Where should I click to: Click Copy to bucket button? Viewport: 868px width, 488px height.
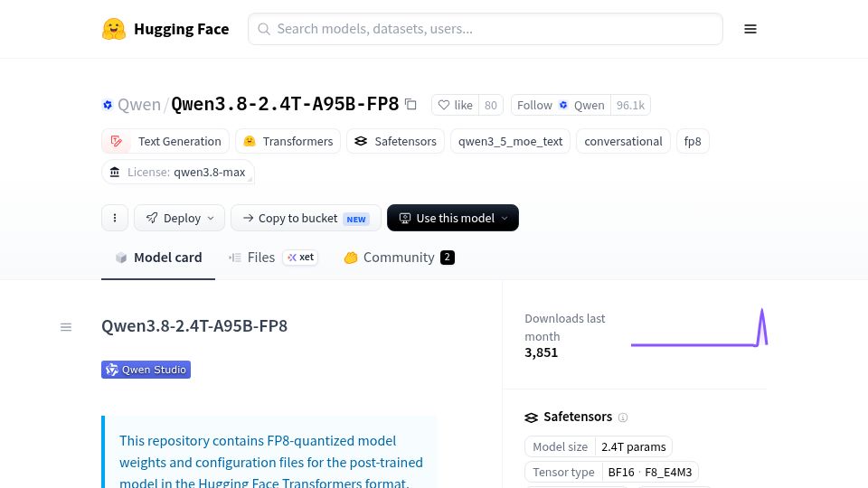tap(306, 218)
